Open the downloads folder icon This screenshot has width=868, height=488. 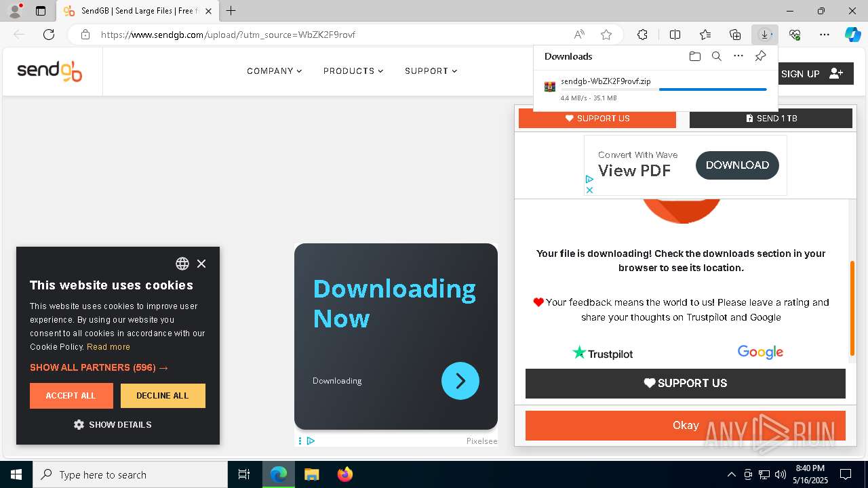coord(694,56)
